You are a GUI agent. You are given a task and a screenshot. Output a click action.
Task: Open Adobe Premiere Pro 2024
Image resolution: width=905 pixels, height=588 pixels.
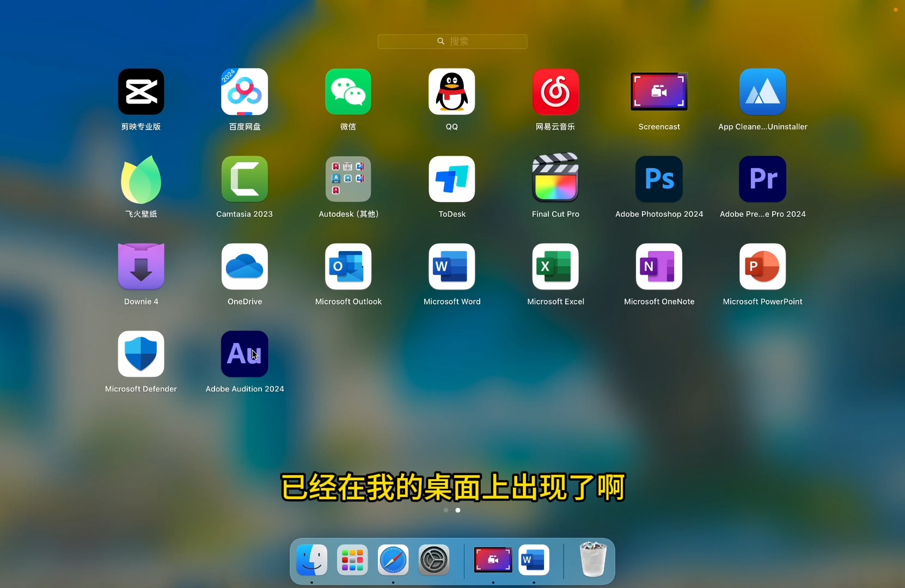(762, 179)
